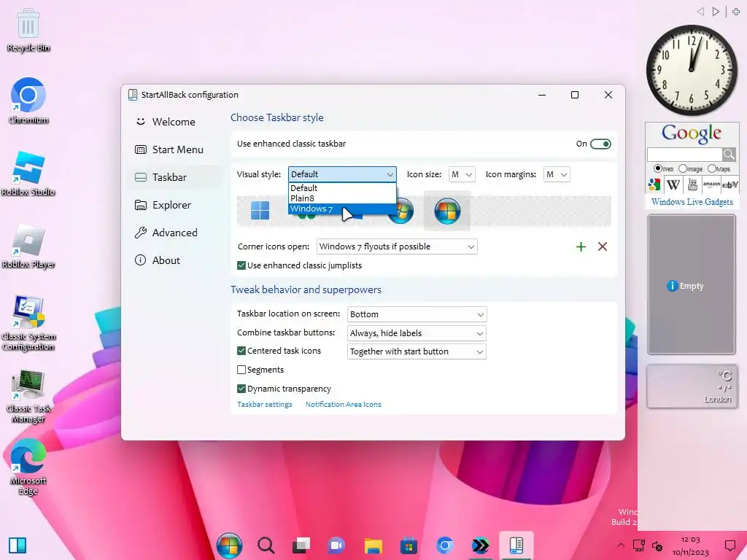Viewport: 747px width, 560px height.
Task: Open notification center icon
Action: click(x=730, y=545)
